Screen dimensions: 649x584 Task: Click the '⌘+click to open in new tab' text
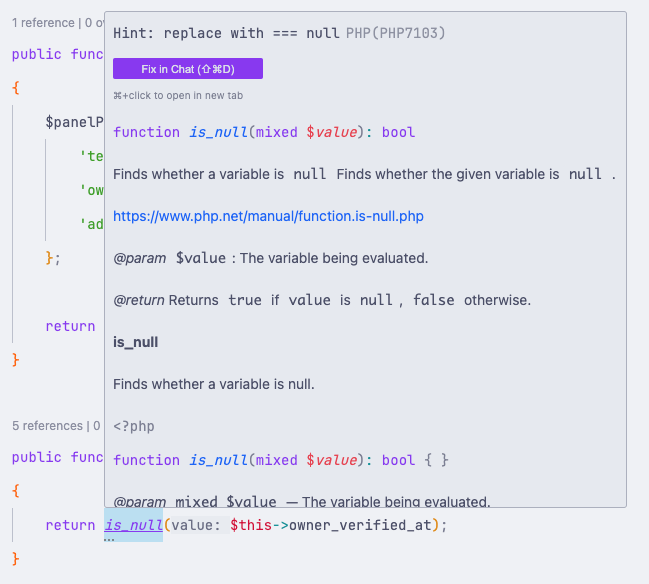(x=178, y=96)
